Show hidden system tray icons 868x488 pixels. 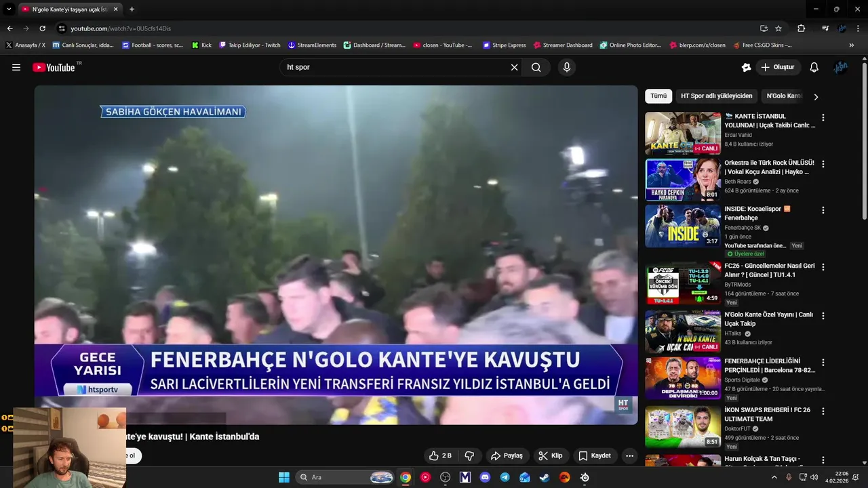[774, 477]
